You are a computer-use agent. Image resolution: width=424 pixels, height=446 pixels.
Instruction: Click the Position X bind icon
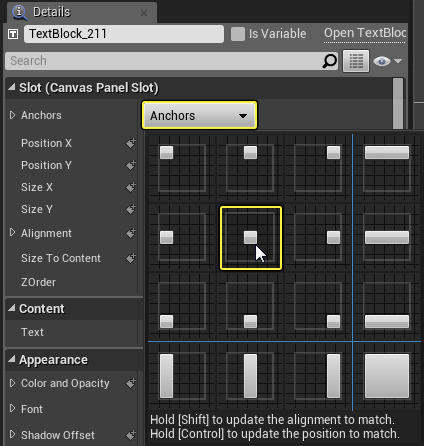[x=131, y=143]
